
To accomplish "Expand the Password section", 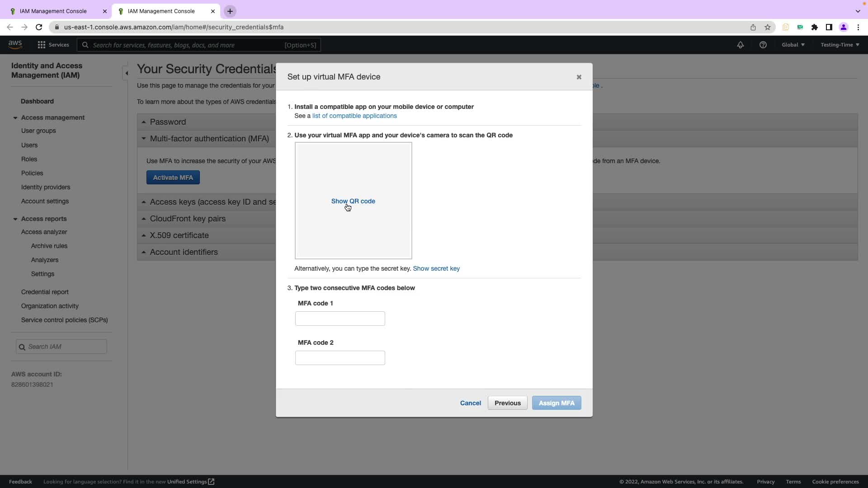I will (167, 122).
